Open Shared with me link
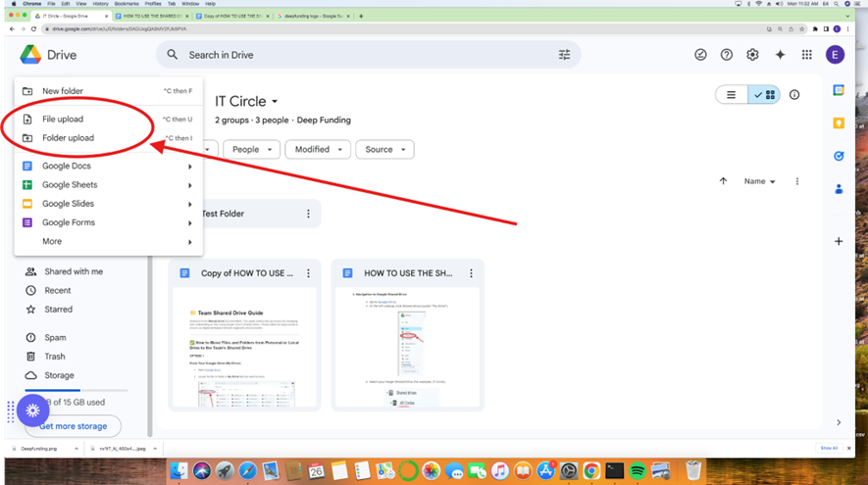Image resolution: width=868 pixels, height=485 pixels. [74, 271]
